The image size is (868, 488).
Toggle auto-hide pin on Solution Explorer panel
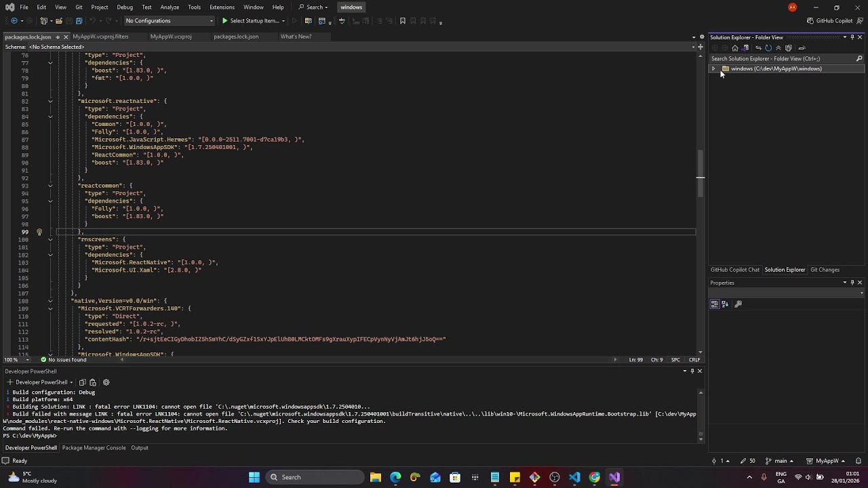click(852, 37)
